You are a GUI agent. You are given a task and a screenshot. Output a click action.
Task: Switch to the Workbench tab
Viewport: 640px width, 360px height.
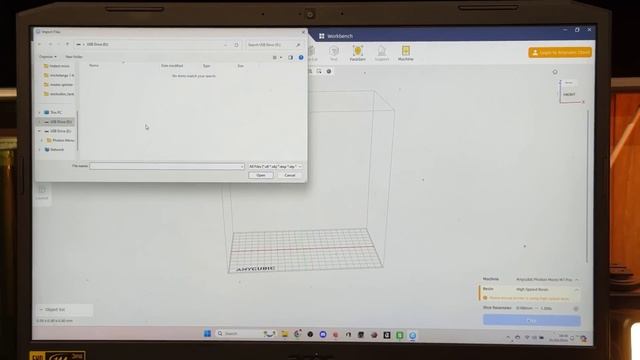pyautogui.click(x=336, y=36)
